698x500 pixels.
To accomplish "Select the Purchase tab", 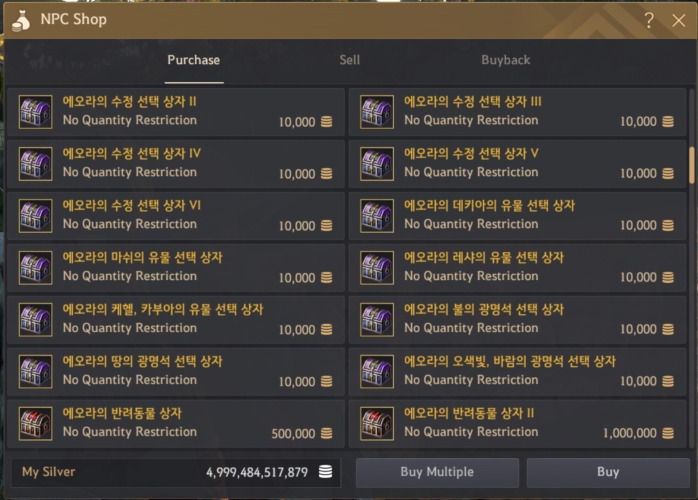I will tap(194, 60).
